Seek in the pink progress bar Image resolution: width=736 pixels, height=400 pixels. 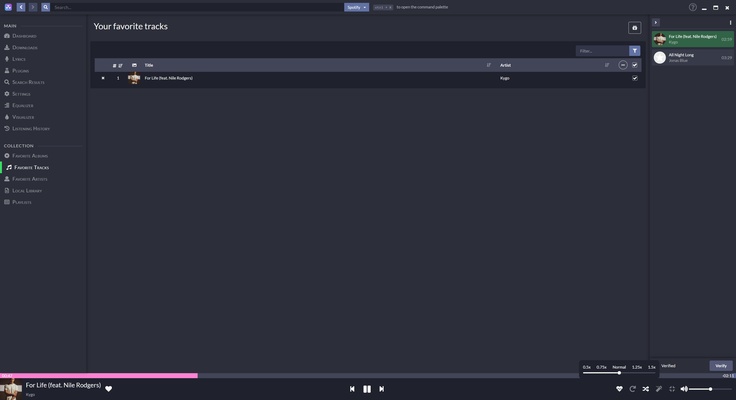(x=99, y=376)
